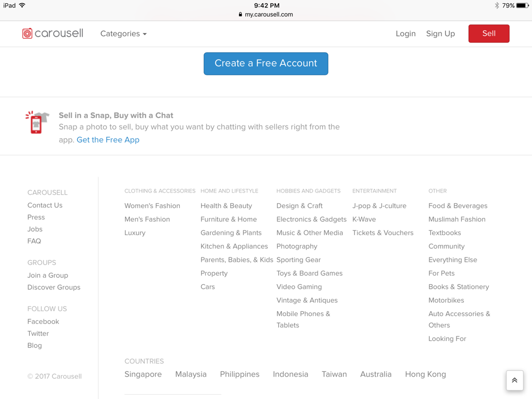Open the Press link
The height and width of the screenshot is (399, 532).
click(36, 217)
